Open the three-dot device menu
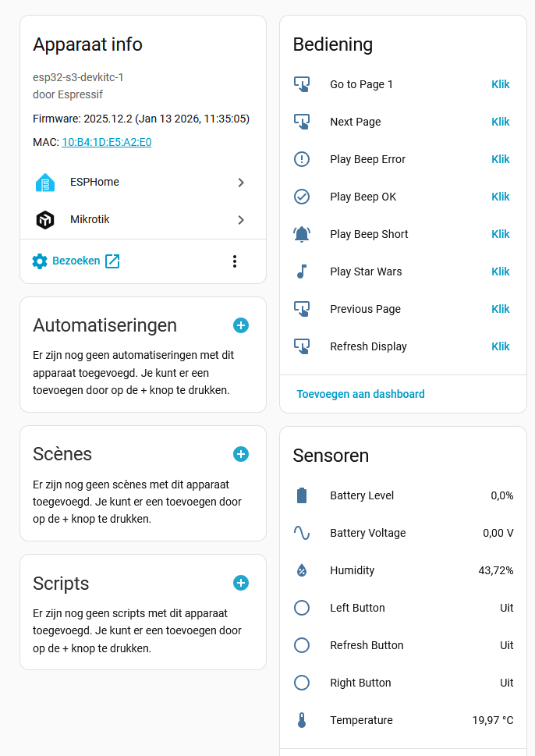The image size is (535, 756). click(x=235, y=261)
